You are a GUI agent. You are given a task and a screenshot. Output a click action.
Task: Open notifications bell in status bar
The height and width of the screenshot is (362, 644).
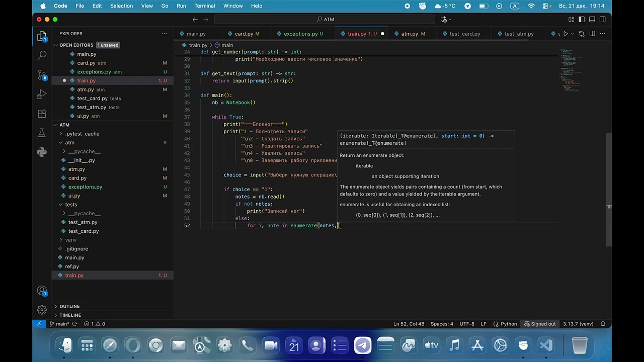click(x=603, y=324)
